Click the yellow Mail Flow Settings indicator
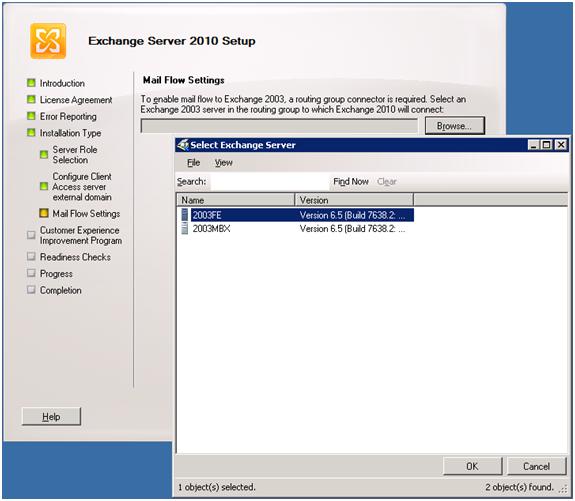 (x=44, y=213)
